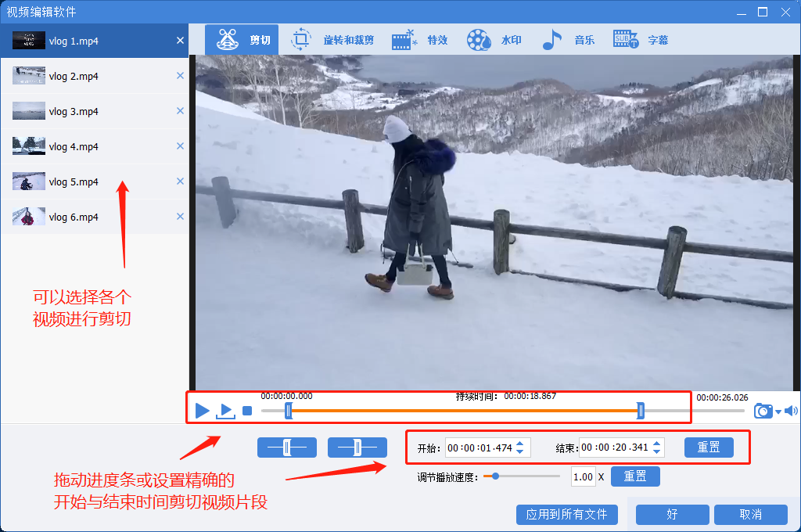Increase the end time value

coord(657,444)
